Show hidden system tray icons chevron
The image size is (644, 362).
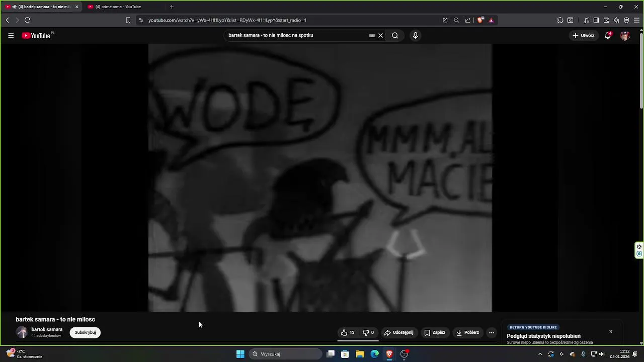(x=540, y=354)
